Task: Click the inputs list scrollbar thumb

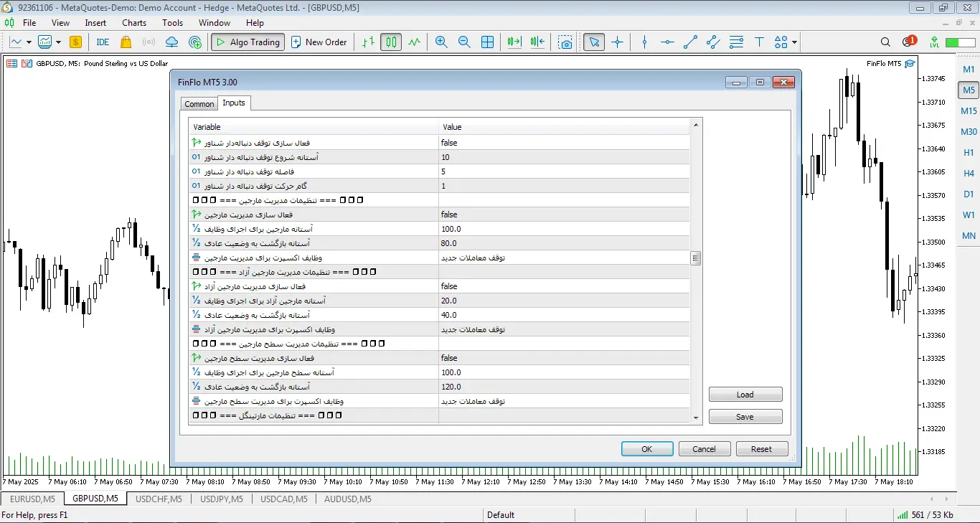Action: tap(696, 258)
